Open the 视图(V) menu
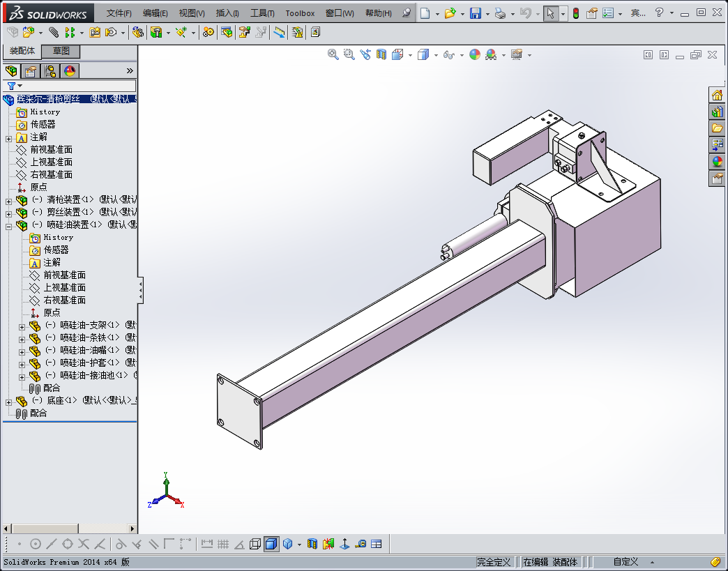This screenshot has width=728, height=571. (192, 13)
